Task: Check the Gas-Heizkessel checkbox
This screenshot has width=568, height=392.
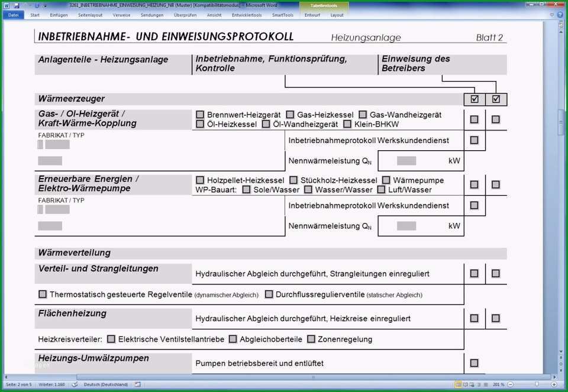Action: 290,114
